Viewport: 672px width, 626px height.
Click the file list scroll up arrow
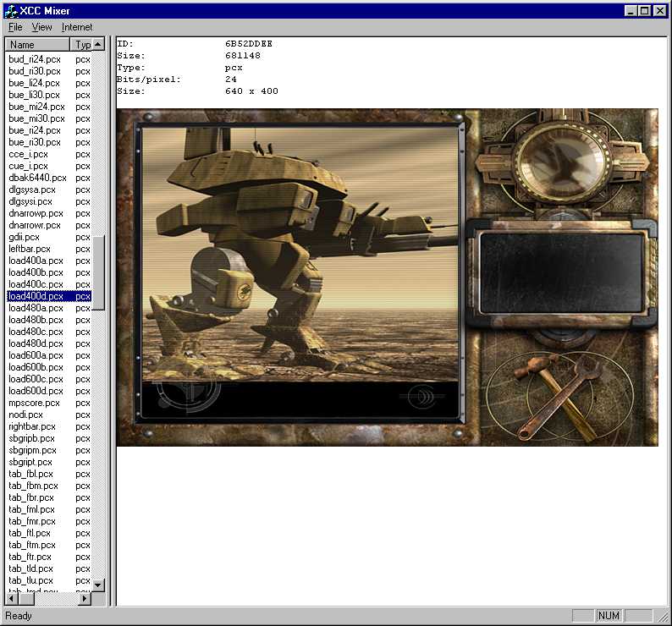98,44
